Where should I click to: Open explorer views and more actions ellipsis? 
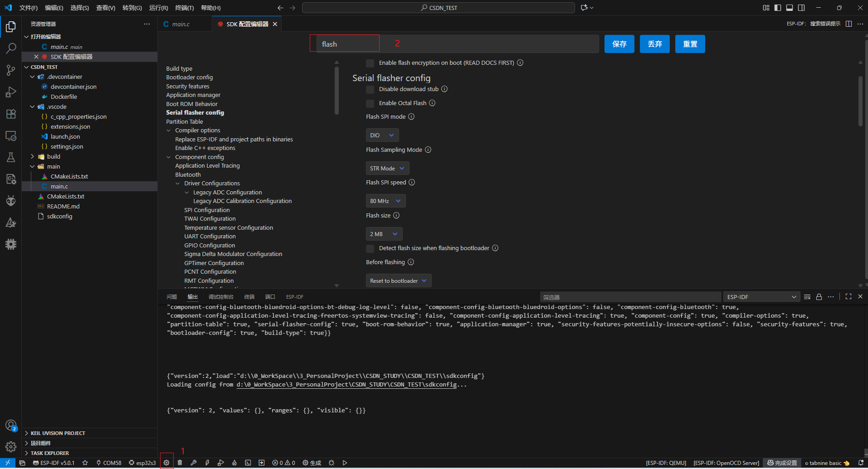click(147, 24)
